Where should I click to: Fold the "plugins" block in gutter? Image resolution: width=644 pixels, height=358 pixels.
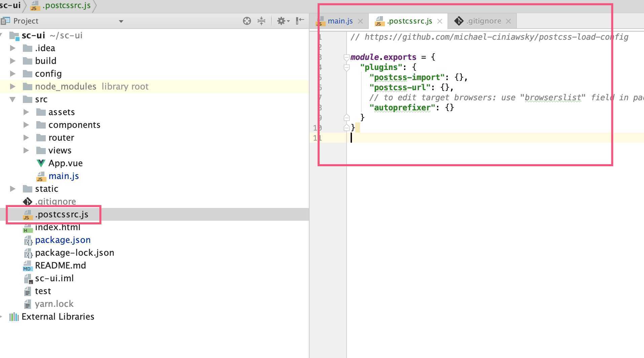pyautogui.click(x=347, y=68)
